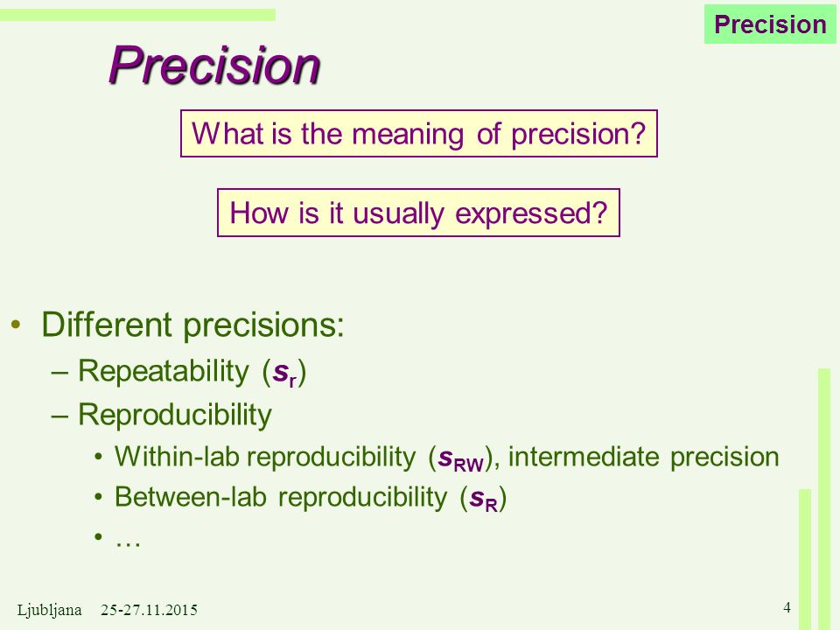Click the s-RW symbol in parentheses
The height and width of the screenshot is (630, 840).
[461, 459]
